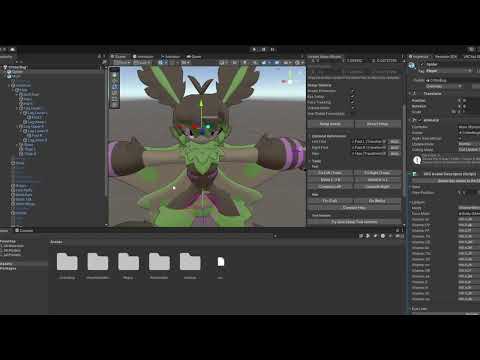Toggle the Face Tracking checkbox
This screenshot has height=360, width=480.
point(353,102)
